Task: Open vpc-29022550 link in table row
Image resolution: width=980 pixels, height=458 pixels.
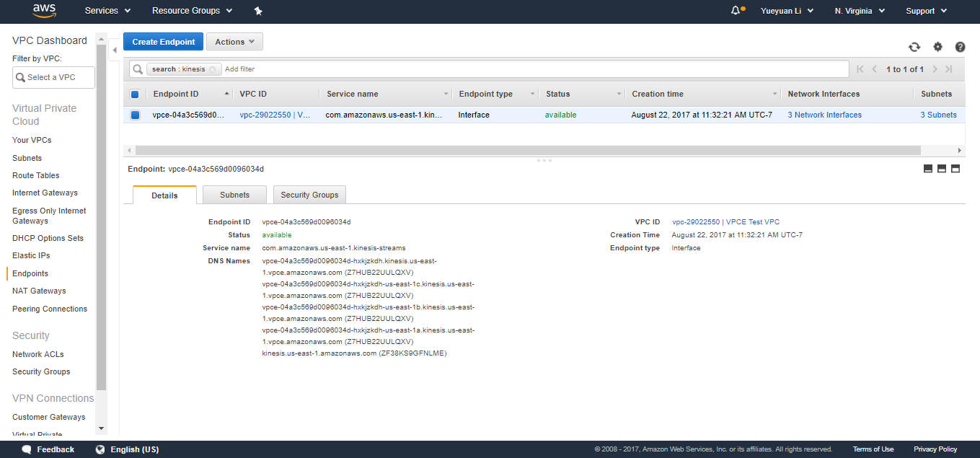Action: 275,115
